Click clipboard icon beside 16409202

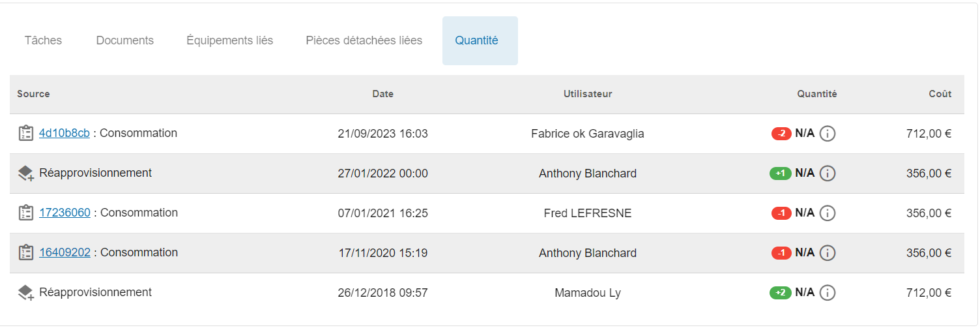point(26,252)
